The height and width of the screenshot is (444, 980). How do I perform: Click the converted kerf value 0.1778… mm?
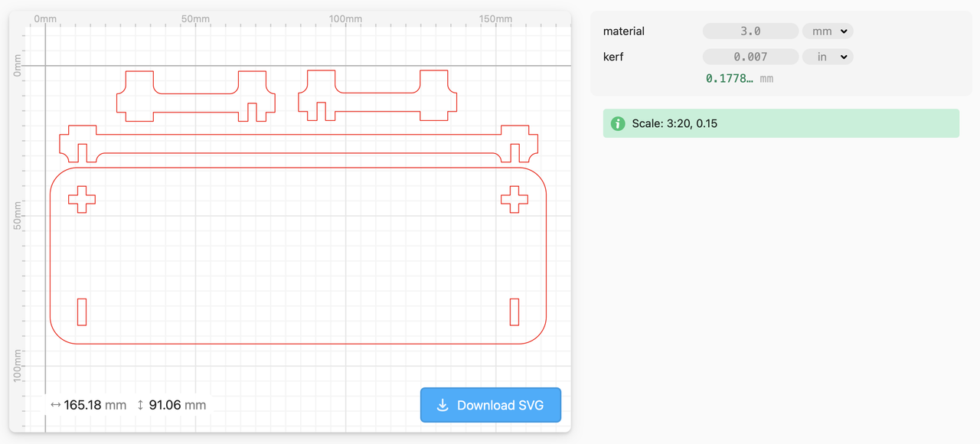tap(740, 78)
